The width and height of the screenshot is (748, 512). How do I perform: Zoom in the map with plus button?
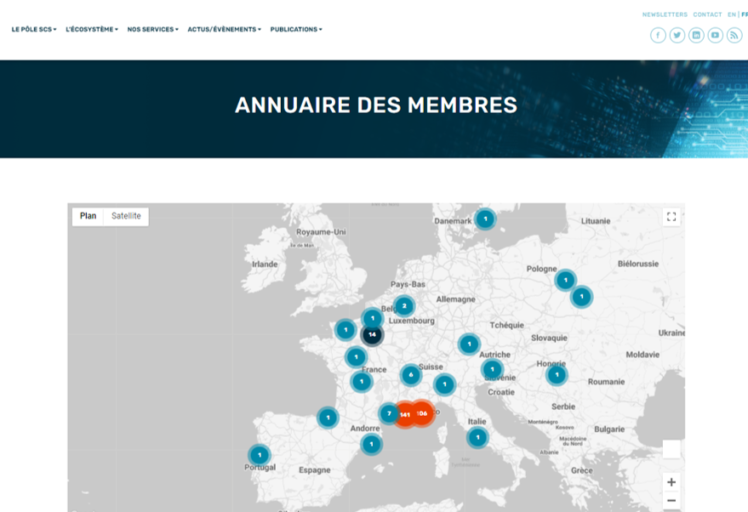pyautogui.click(x=671, y=482)
